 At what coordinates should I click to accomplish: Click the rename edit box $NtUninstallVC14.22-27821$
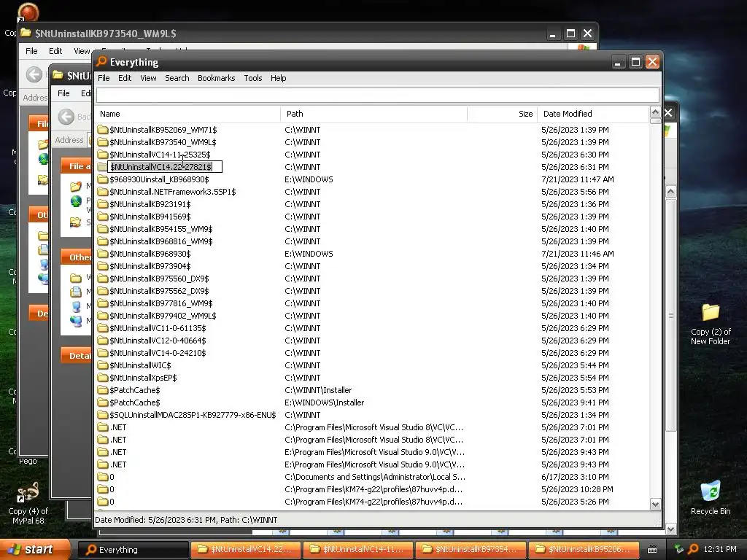click(x=165, y=167)
